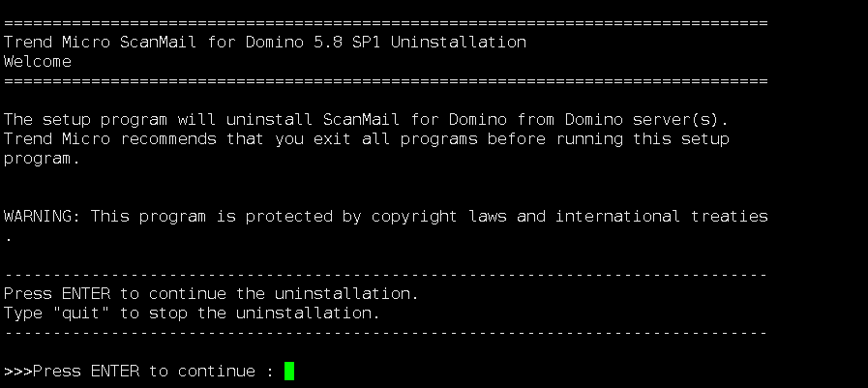Click the green cursor block at the prompt
Viewport: 868px width, 388px height.
pyautogui.click(x=289, y=371)
